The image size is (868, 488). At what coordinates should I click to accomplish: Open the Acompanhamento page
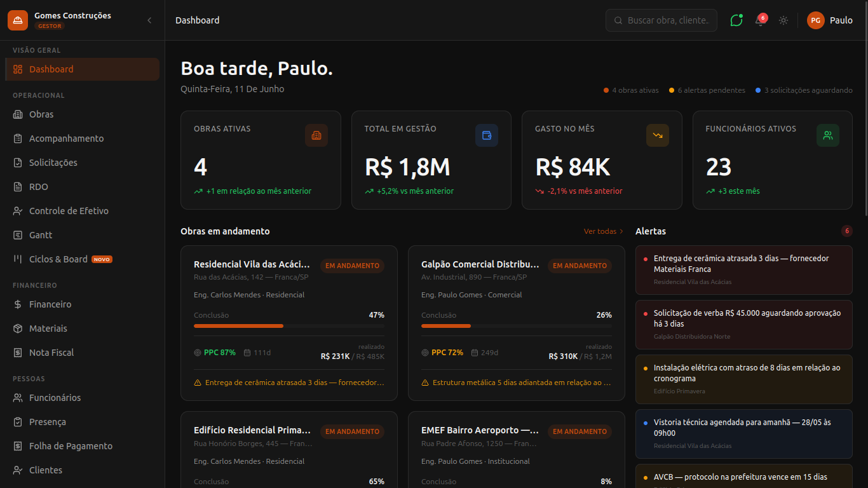click(82, 139)
